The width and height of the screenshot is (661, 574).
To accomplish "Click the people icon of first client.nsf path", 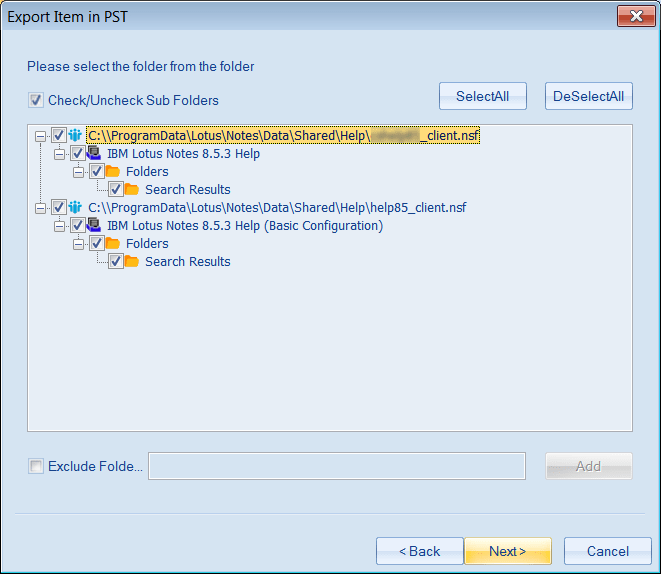I will click(x=75, y=135).
